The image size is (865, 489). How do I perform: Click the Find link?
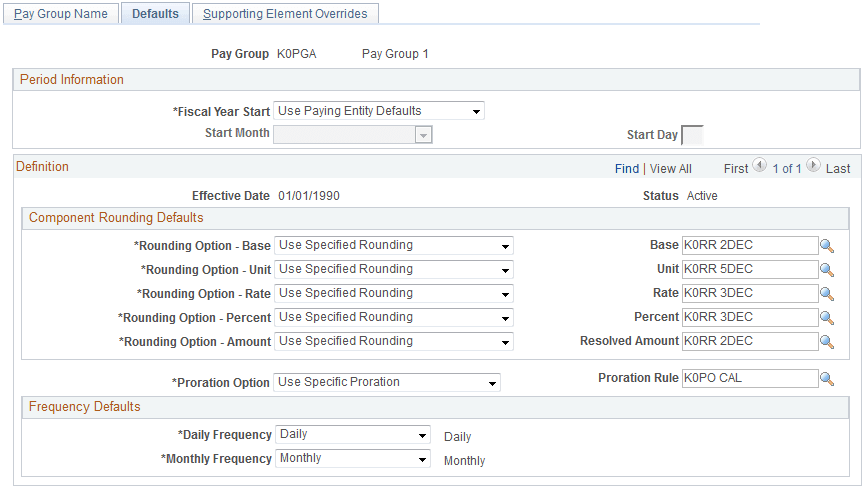click(627, 169)
